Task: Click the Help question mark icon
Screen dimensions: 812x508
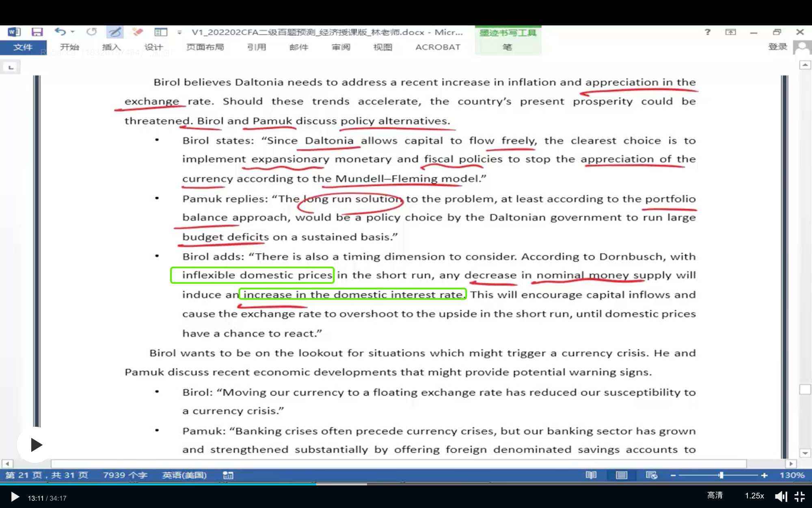Action: [708, 32]
